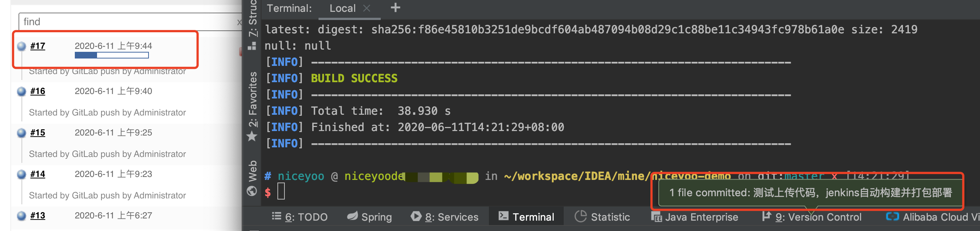Close the Local terminal tab
Screen dimensions: 980x231
point(366,8)
